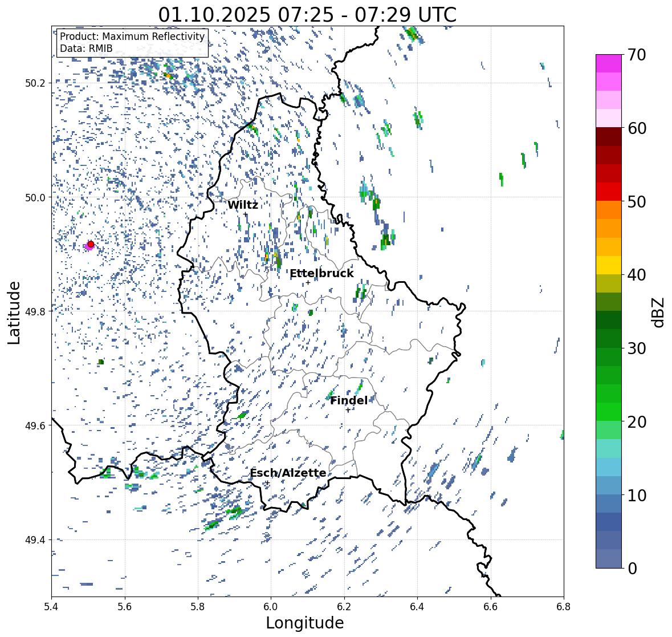Click the 'Data: RMIB' text

tap(86, 48)
